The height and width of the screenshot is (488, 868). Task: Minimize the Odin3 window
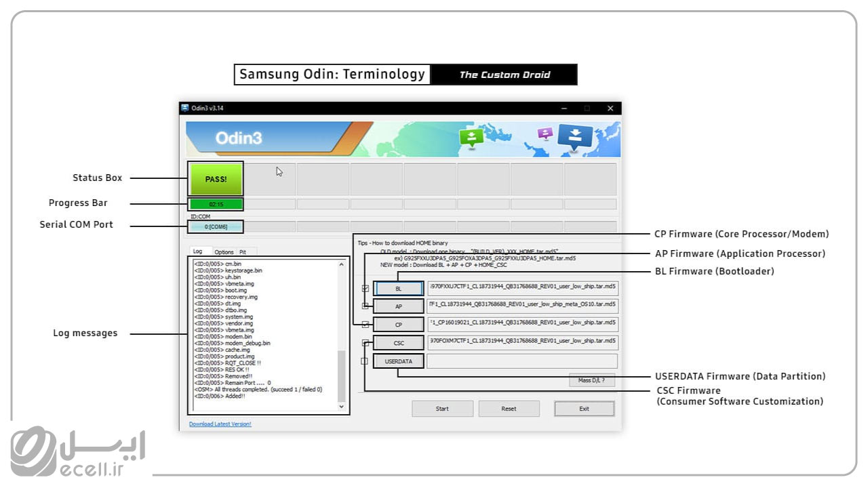[564, 108]
